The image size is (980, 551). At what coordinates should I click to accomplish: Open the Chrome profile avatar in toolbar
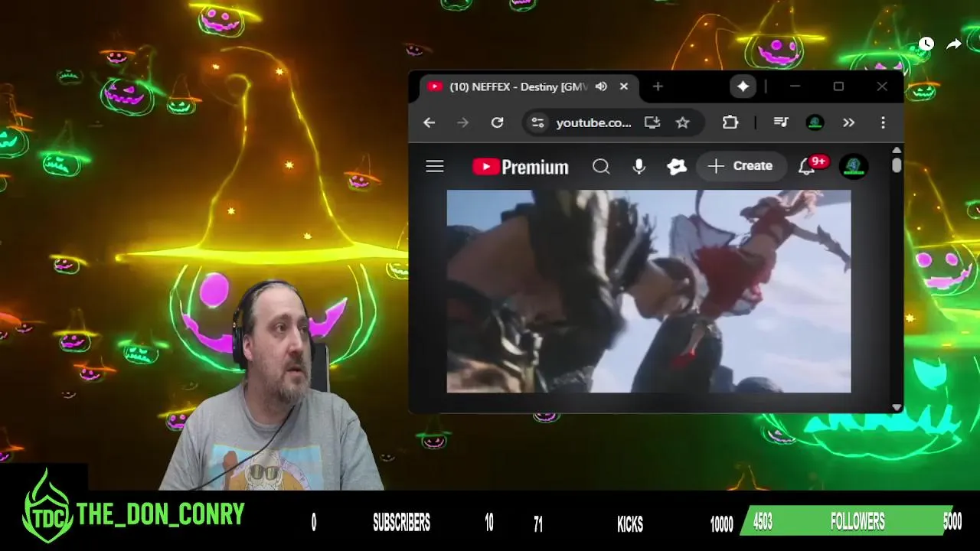815,122
